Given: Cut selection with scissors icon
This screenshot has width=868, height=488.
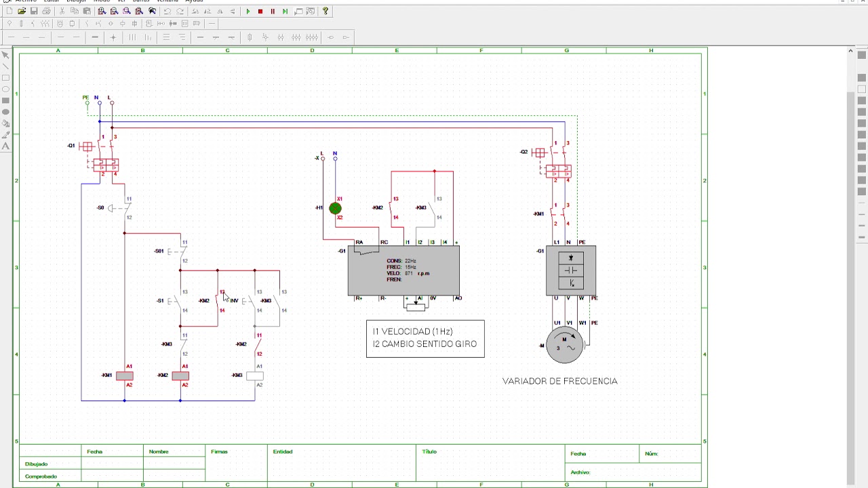Looking at the screenshot, I should 62,11.
